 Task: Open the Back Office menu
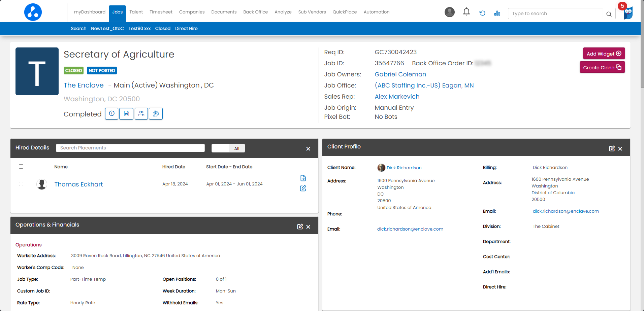pos(255,12)
